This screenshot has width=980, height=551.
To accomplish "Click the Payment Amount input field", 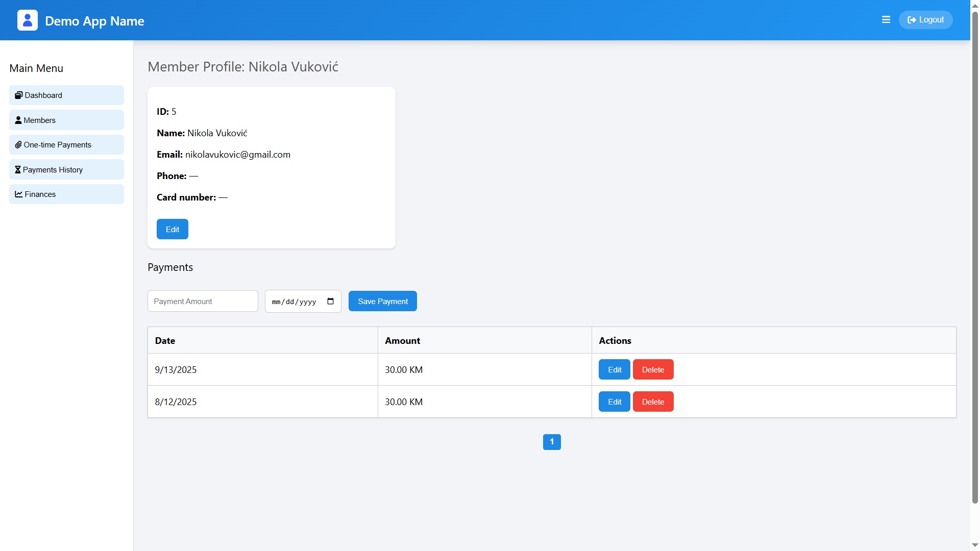I will pos(203,302).
